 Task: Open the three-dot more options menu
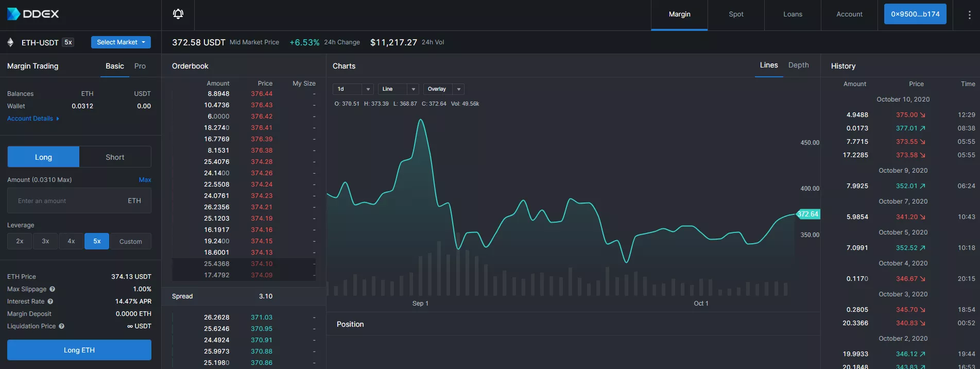(970, 15)
